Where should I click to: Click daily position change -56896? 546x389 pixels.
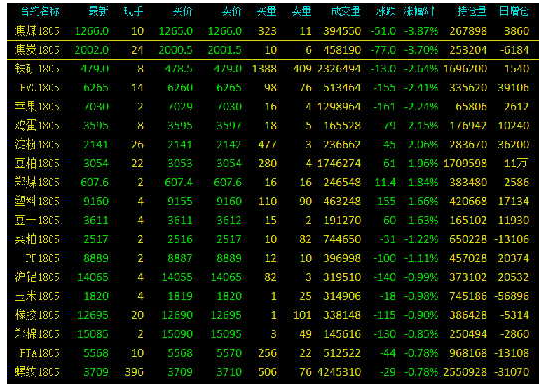click(x=512, y=296)
